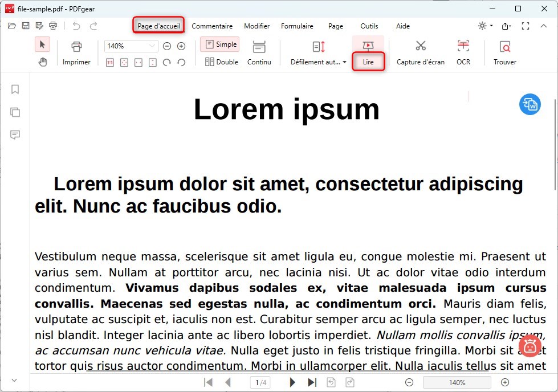Open the Trouver search tool
The height and width of the screenshot is (392, 558).
504,52
